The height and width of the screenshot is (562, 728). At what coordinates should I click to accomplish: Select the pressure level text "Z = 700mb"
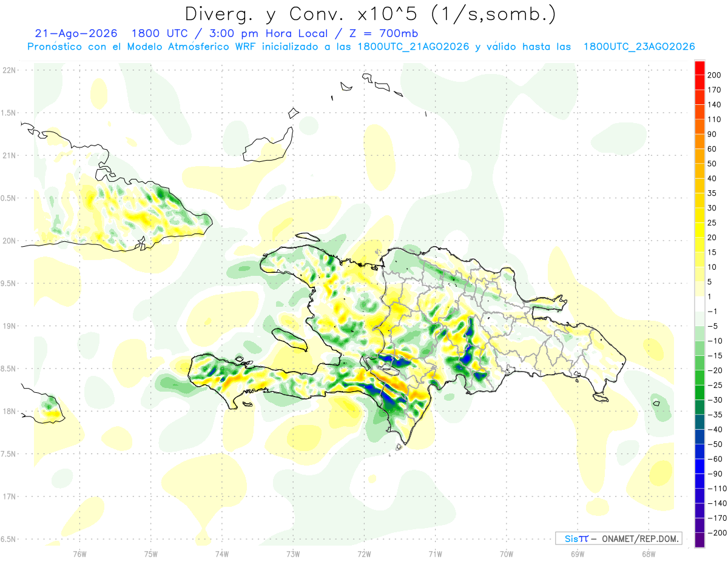tap(383, 33)
